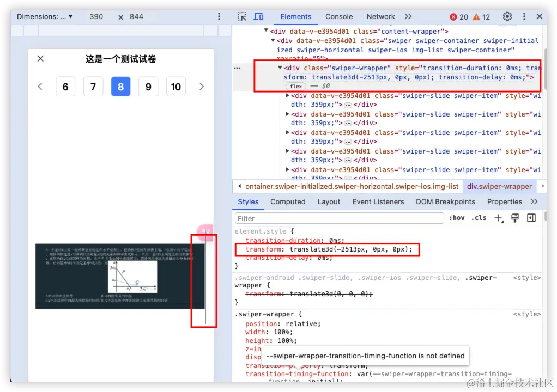The image size is (557, 392).
Task: Toggle the :hov element state panel
Action: tap(457, 218)
